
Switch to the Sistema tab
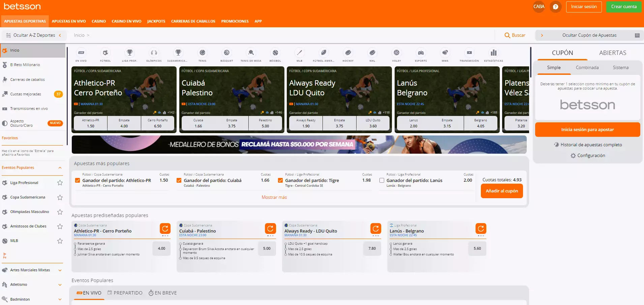coord(621,67)
